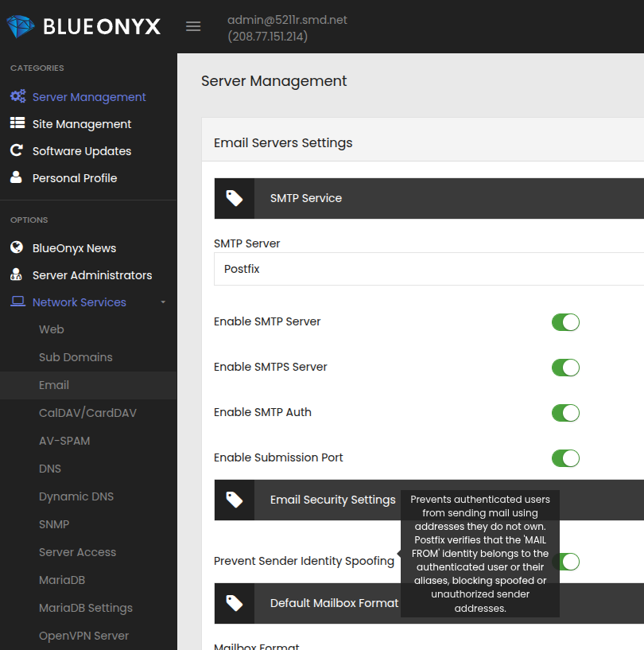Open the Server Administrators link
Screen dimensions: 644x650
coord(92,275)
